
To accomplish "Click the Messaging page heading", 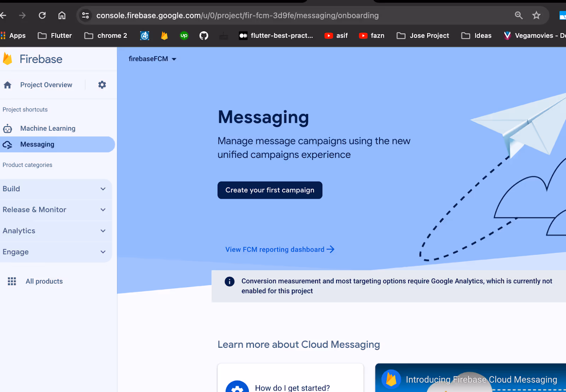I will 263,117.
